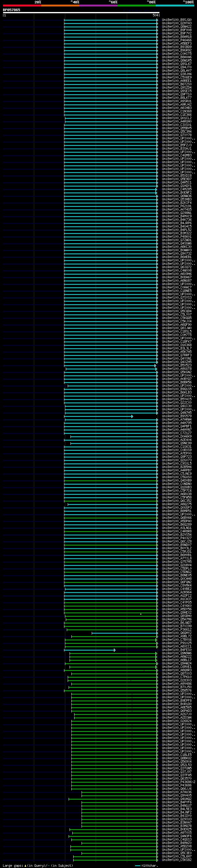
Task: Click the purple ~60% identity legend segment
Action: (x=98, y=6)
